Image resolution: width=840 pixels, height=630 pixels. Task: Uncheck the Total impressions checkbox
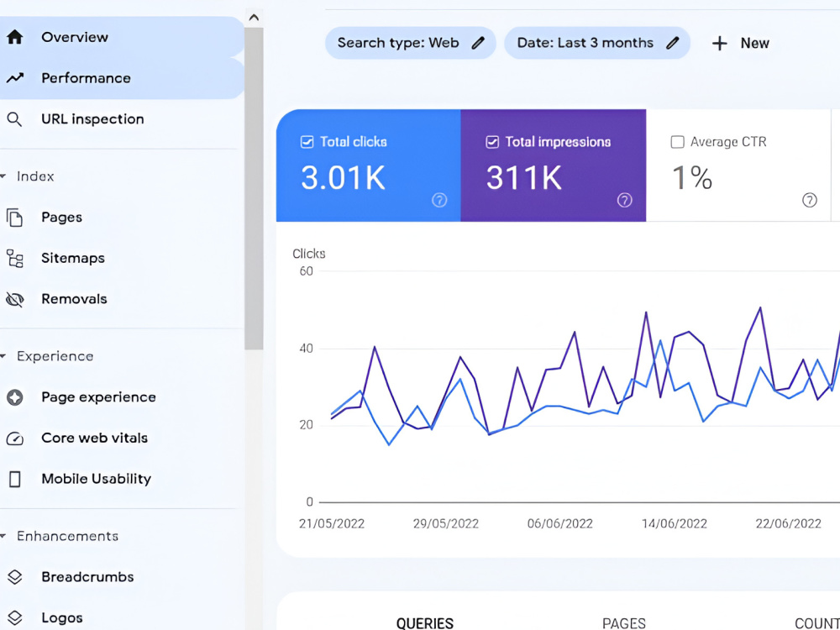point(492,142)
